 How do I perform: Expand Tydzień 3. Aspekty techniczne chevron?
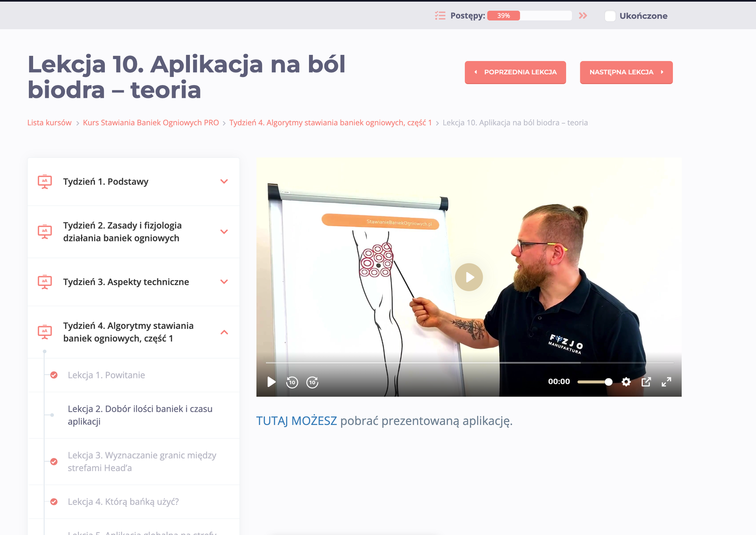pyautogui.click(x=224, y=282)
